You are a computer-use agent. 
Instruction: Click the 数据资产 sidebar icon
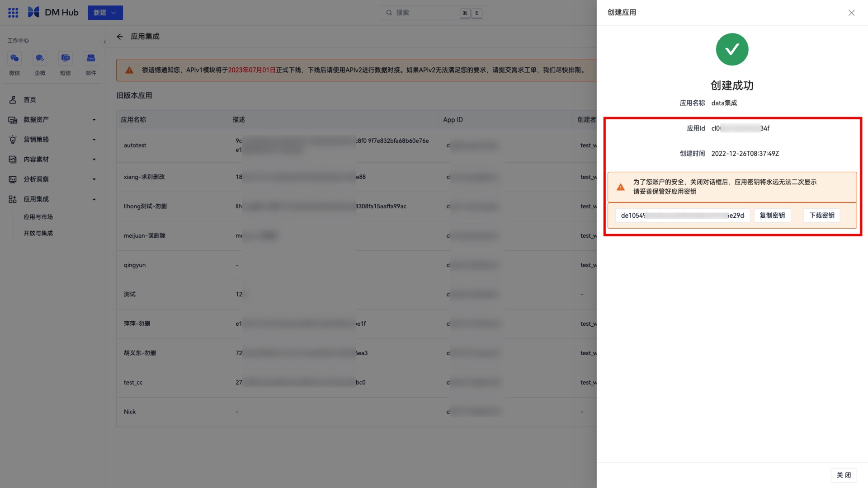point(13,120)
